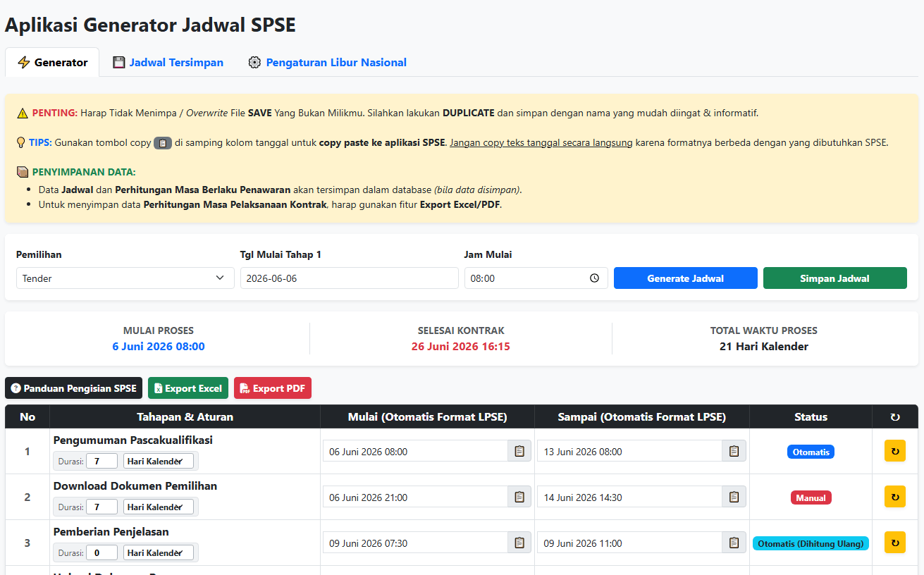Image resolution: width=924 pixels, height=575 pixels.
Task: Click the Tgl Mulai Tahap 1 date field
Action: click(x=350, y=278)
